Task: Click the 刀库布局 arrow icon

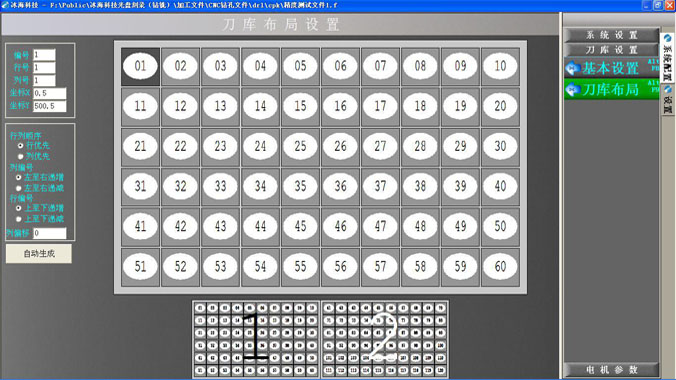Action: 573,90
